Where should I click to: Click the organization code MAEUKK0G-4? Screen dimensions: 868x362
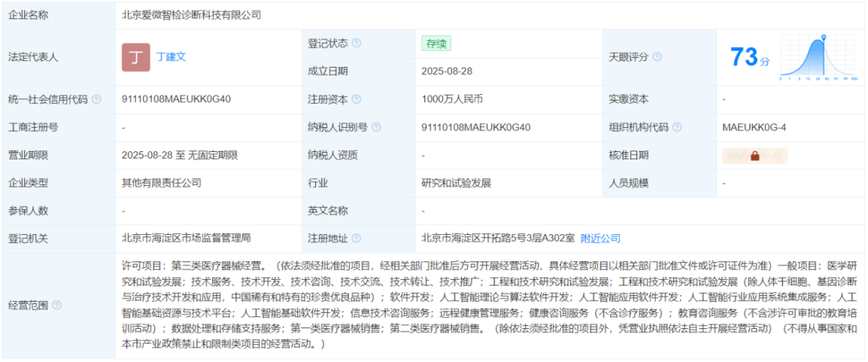[x=755, y=127]
